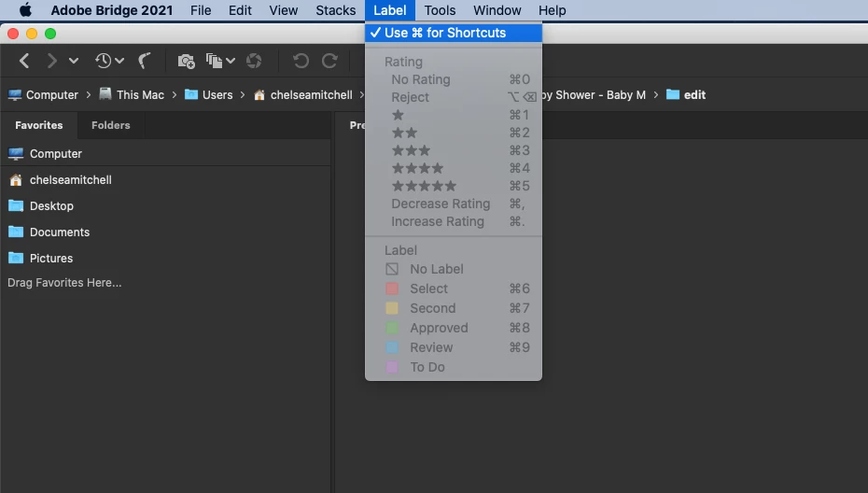
Task: Expand chevron before the edit breadcrumb
Action: coord(656,94)
